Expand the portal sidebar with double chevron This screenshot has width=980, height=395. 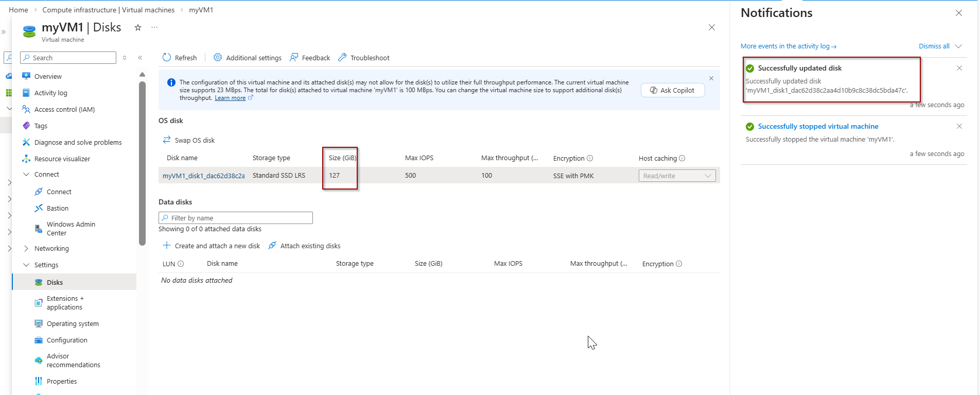4,32
